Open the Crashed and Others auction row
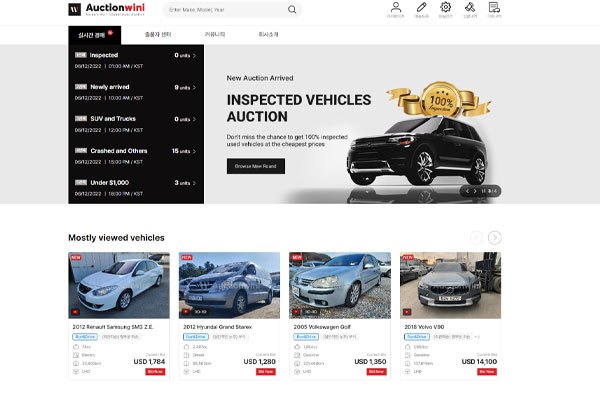The height and width of the screenshot is (400, 600). pyautogui.click(x=136, y=156)
